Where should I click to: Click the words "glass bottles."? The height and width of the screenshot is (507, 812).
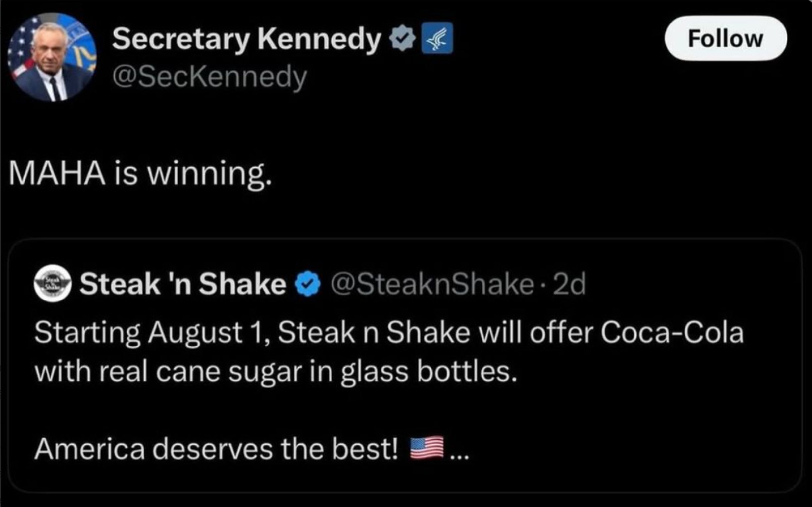pos(429,372)
